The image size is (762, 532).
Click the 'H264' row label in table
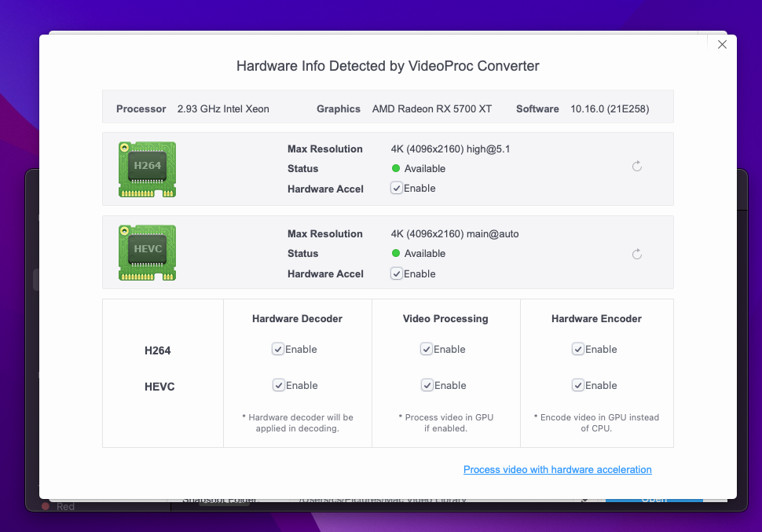click(x=157, y=350)
